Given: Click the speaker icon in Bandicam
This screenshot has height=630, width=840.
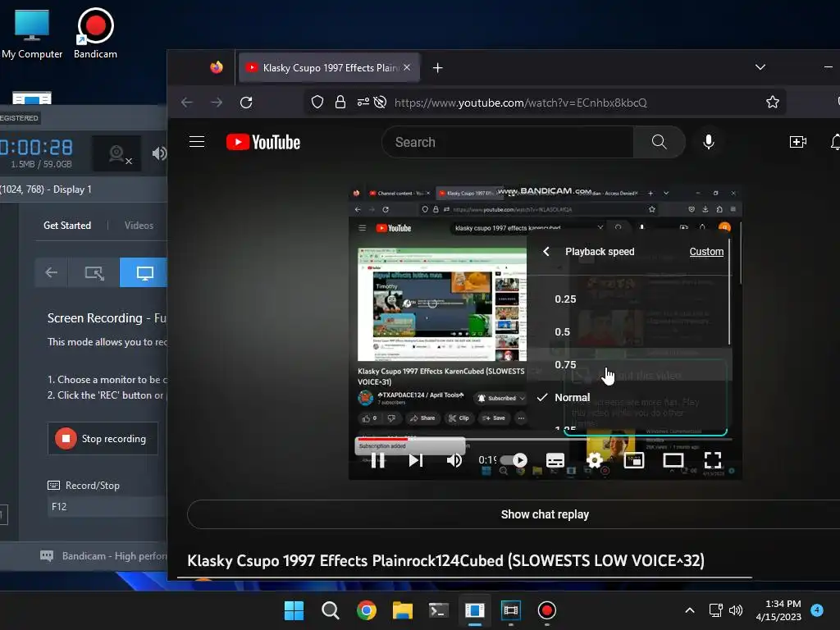Looking at the screenshot, I should click(159, 153).
